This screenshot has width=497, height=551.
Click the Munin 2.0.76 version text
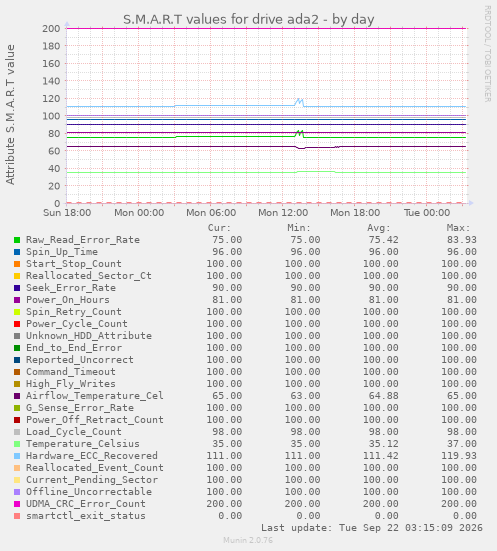(x=248, y=540)
